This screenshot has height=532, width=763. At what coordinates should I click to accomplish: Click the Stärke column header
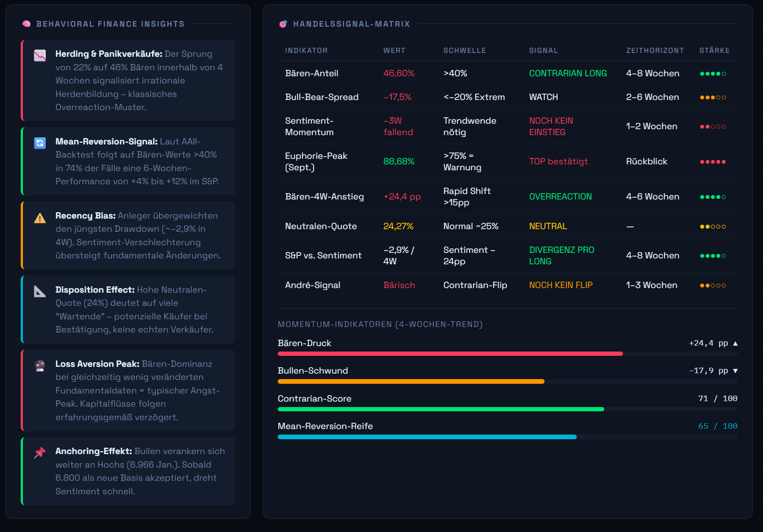coord(714,50)
